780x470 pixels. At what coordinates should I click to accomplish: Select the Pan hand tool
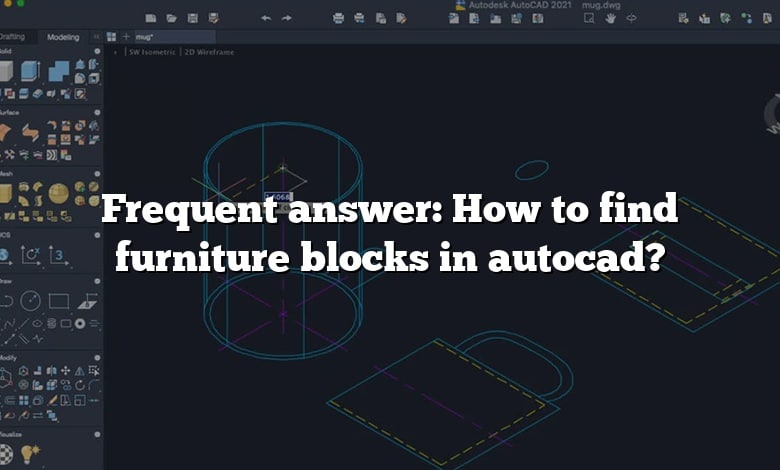[x=610, y=18]
